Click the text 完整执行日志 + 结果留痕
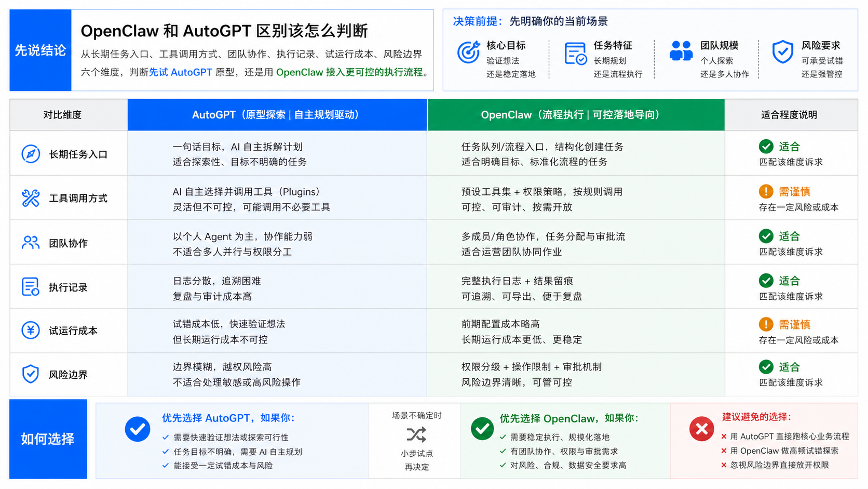 coord(517,281)
